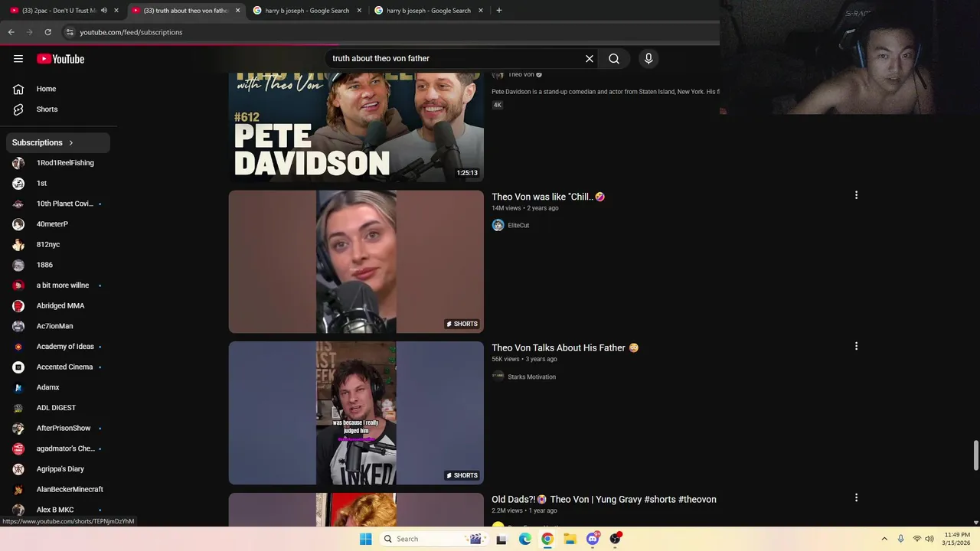Open agadmator's Che... channel
Image resolution: width=980 pixels, height=551 pixels.
click(x=58, y=448)
